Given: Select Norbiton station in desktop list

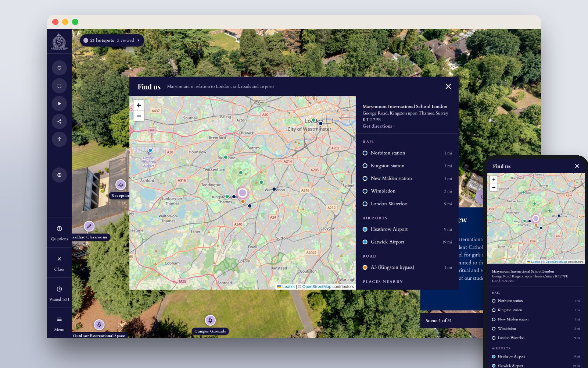Looking at the screenshot, I should (x=407, y=153).
